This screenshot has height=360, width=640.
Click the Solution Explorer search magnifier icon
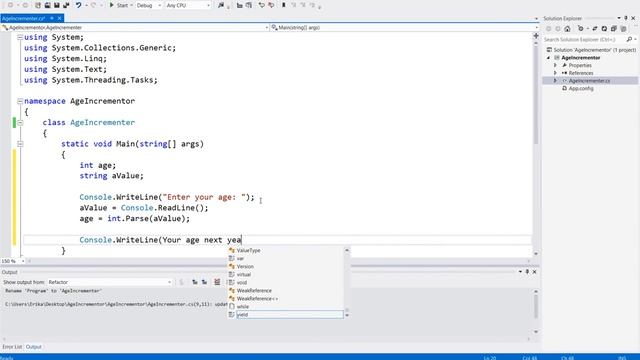click(629, 40)
